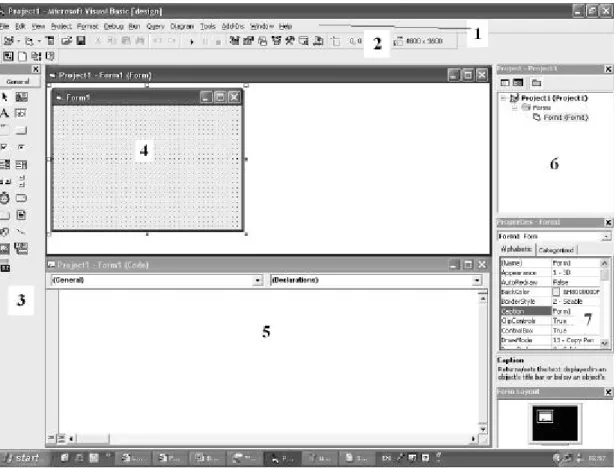616x471 pixels.
Task: Open the Format menu
Action: [x=87, y=26]
